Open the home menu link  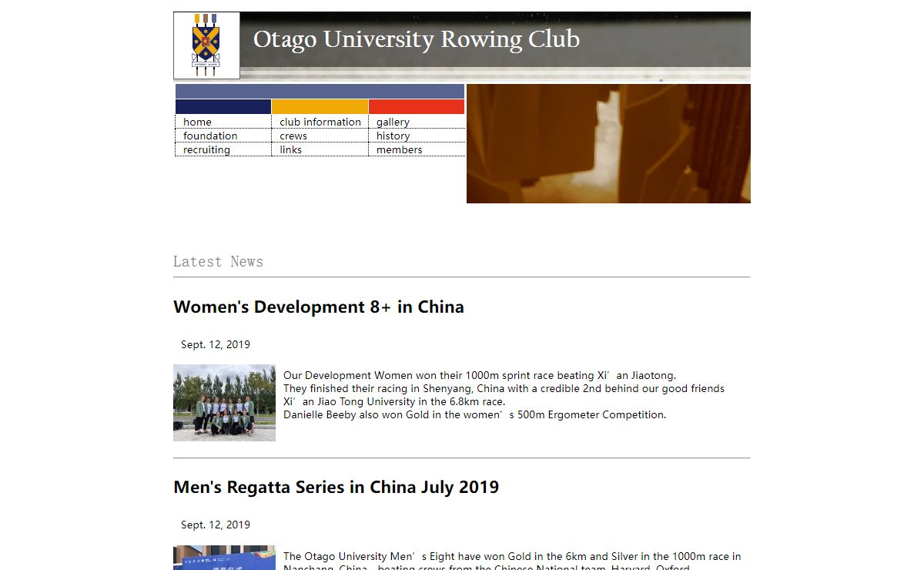(197, 122)
